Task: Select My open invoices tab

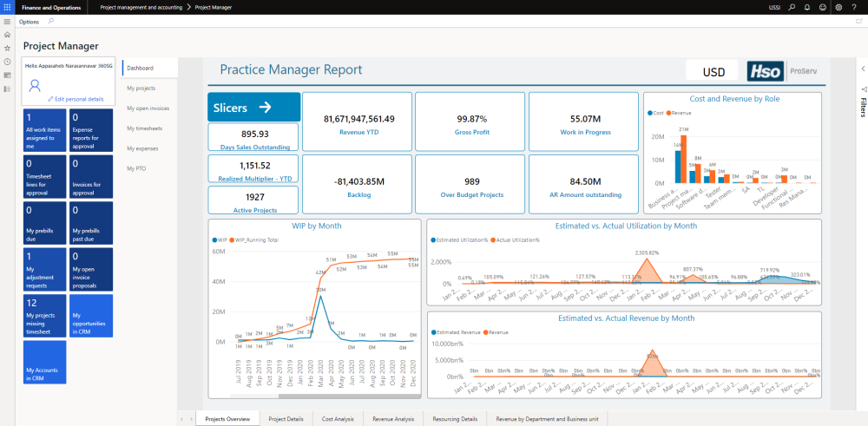Action: click(x=149, y=108)
